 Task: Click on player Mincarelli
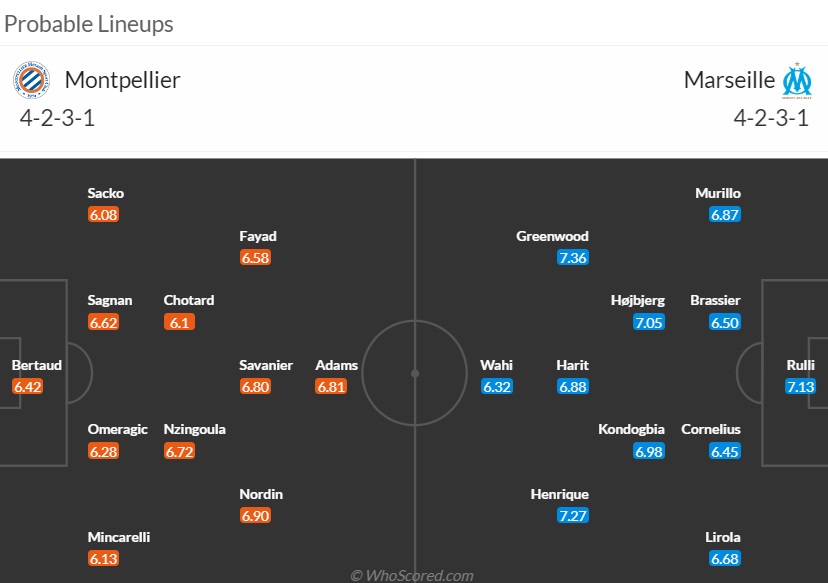tap(119, 537)
